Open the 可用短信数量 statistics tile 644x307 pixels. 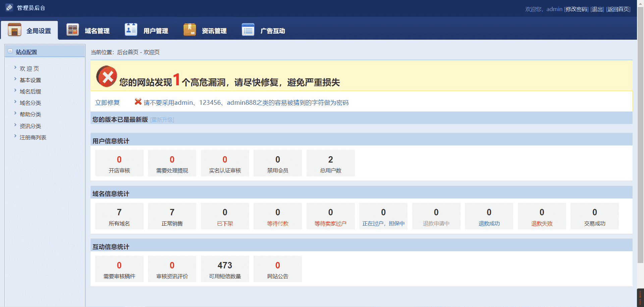click(x=225, y=269)
